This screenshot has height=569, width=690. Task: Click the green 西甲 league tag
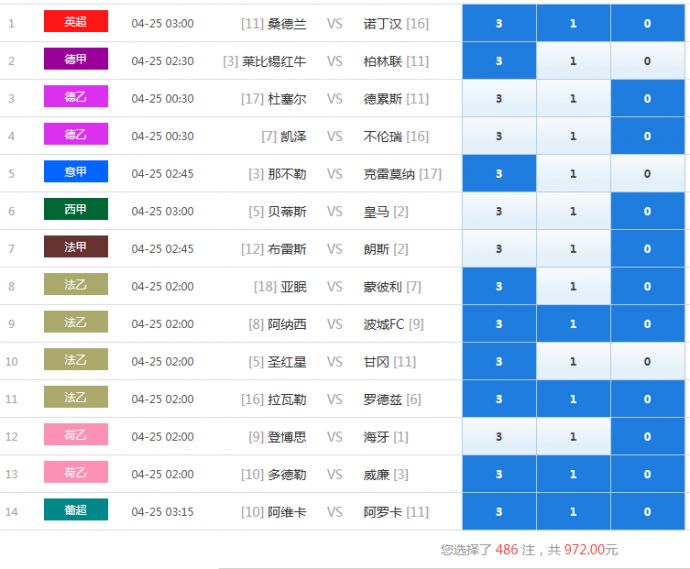(75, 210)
